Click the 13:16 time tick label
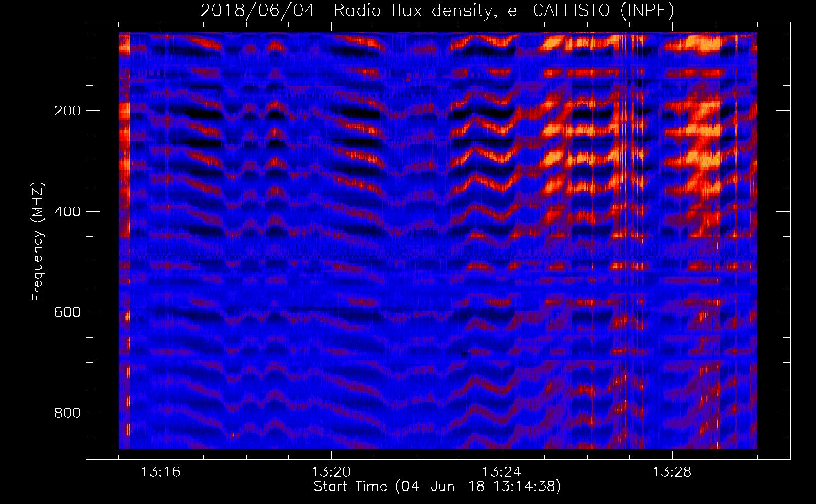The height and width of the screenshot is (504, 816). [x=160, y=472]
